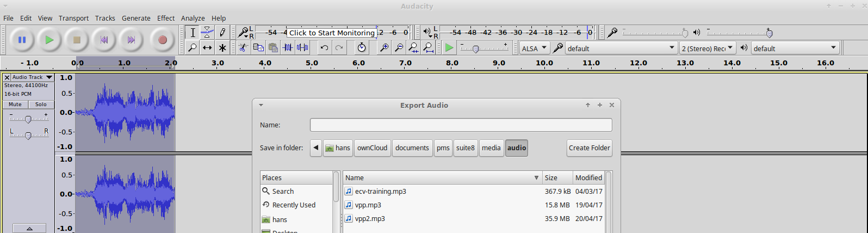Select the audio folder in path bar
Viewport: 868px width, 233px height.
(516, 148)
